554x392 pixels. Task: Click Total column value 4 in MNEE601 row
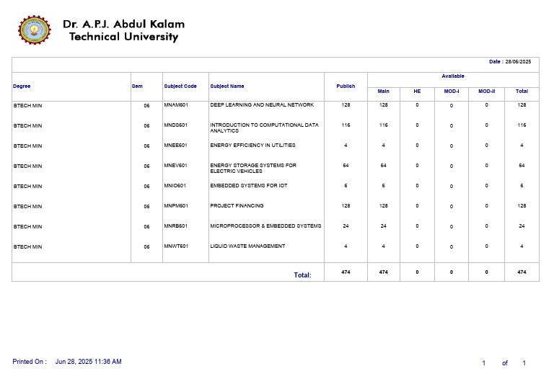tap(522, 146)
